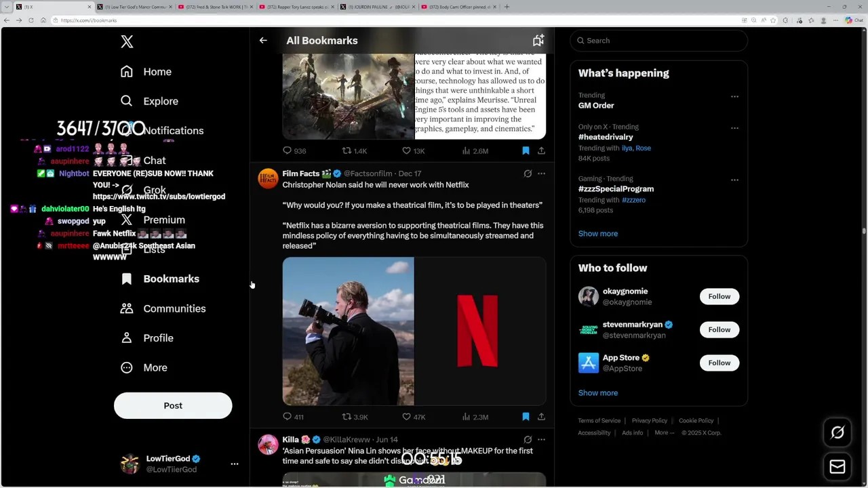Open the GM Order trending topic
Screen dimensions: 868x488
click(596, 106)
